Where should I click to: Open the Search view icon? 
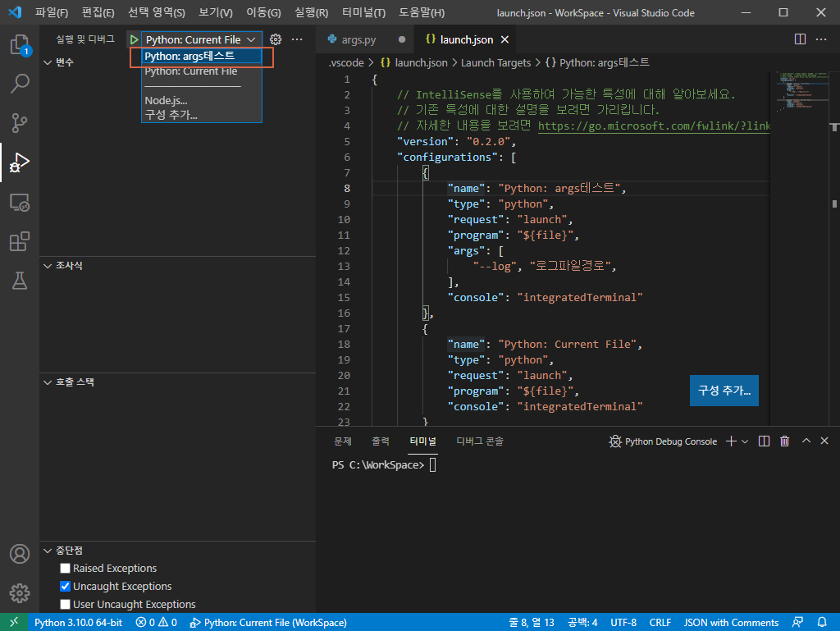(20, 84)
